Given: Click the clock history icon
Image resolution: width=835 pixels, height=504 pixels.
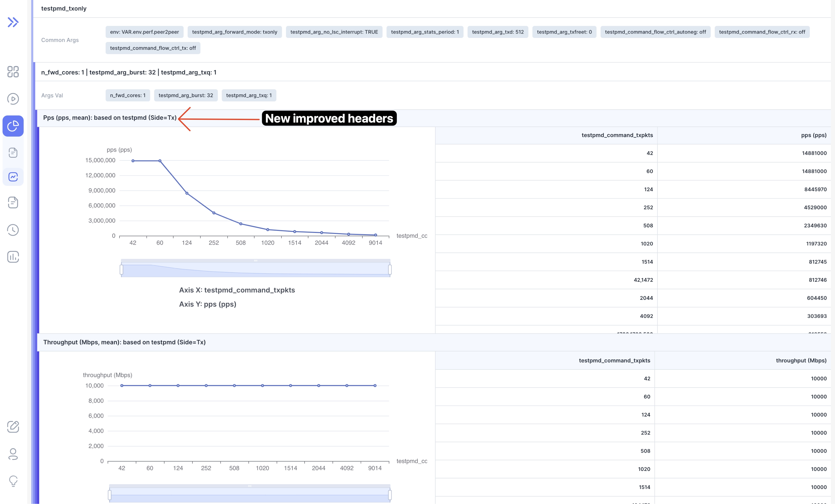Looking at the screenshot, I should tap(13, 230).
